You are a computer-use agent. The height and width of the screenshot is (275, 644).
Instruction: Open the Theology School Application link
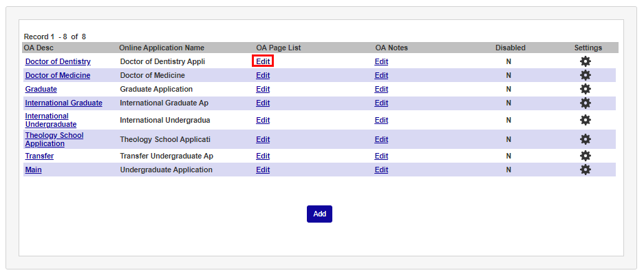pos(54,139)
